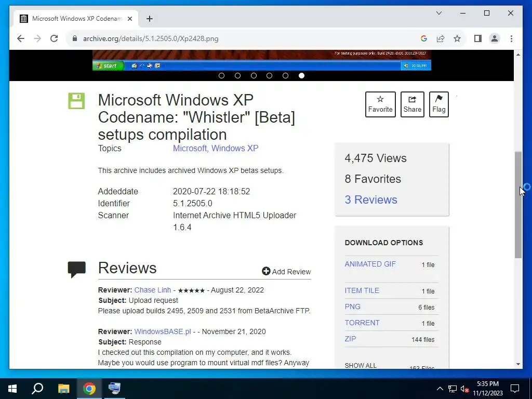Click scrollbar down arrow
The image size is (532, 399).
(518, 364)
